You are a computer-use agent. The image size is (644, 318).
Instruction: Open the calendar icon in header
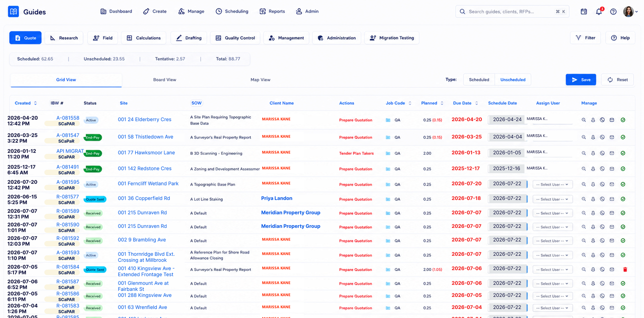[584, 12]
